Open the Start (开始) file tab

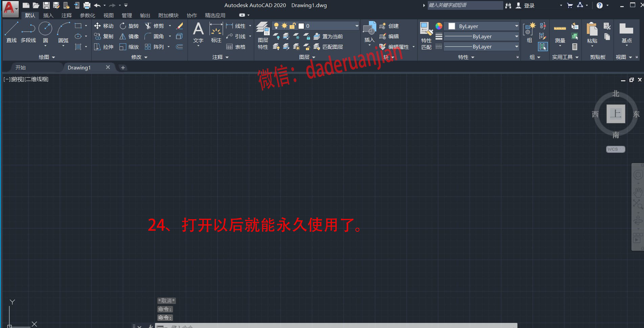(x=20, y=67)
